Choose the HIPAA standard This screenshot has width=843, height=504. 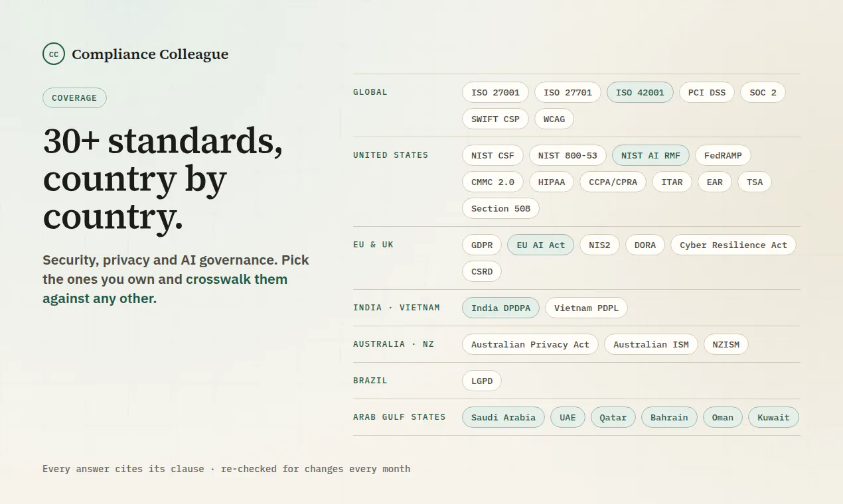552,182
